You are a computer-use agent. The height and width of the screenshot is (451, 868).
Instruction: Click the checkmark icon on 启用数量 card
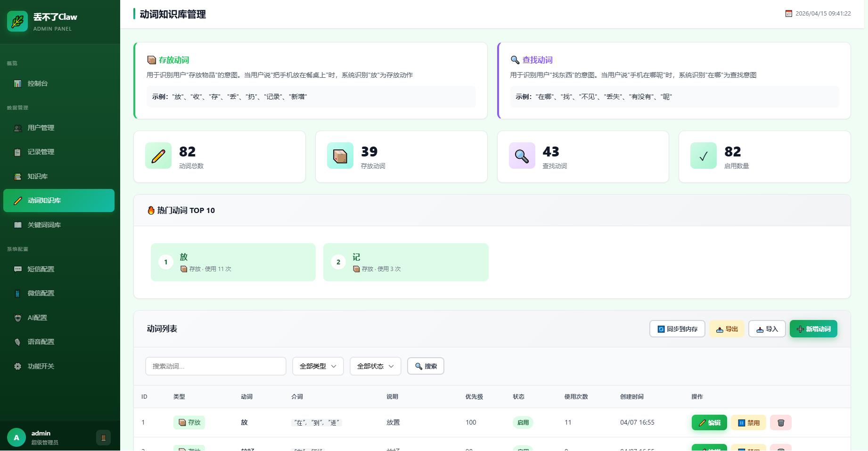[x=703, y=156]
